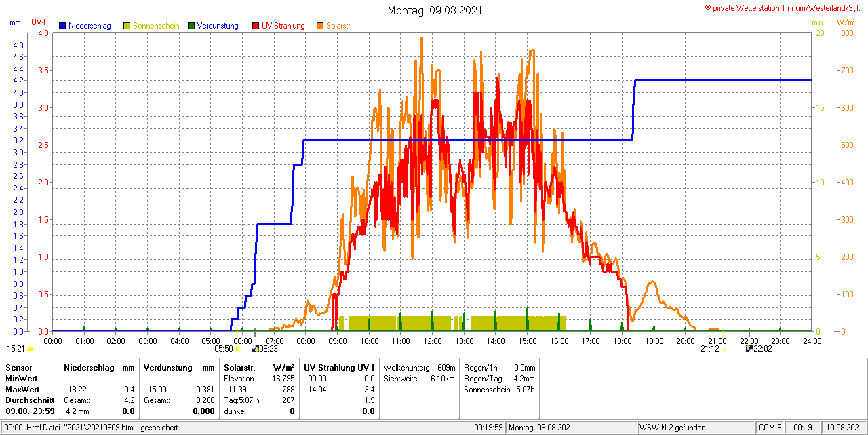The height and width of the screenshot is (435, 868).
Task: Click the Wolkenunterg 609m entry
Action: [x=419, y=367]
